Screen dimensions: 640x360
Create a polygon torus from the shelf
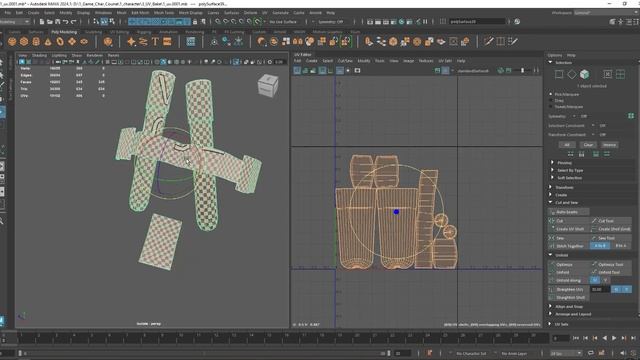60,41
